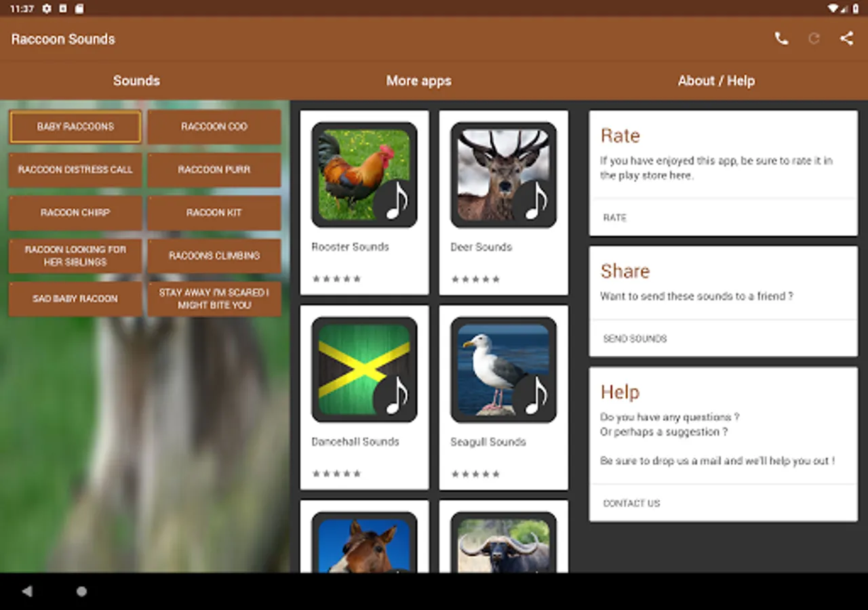Play the Raccoon Distress Call sound
Image resolution: width=868 pixels, height=610 pixels.
point(75,169)
